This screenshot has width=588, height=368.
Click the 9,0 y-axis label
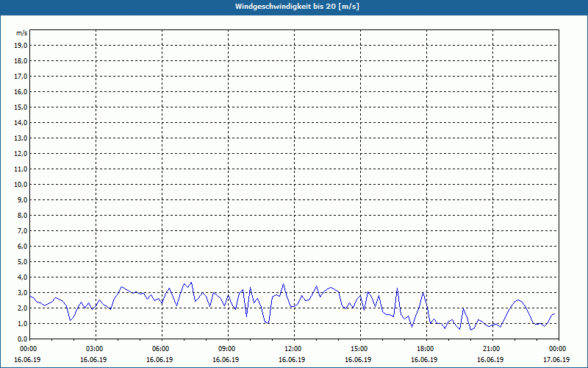click(23, 199)
